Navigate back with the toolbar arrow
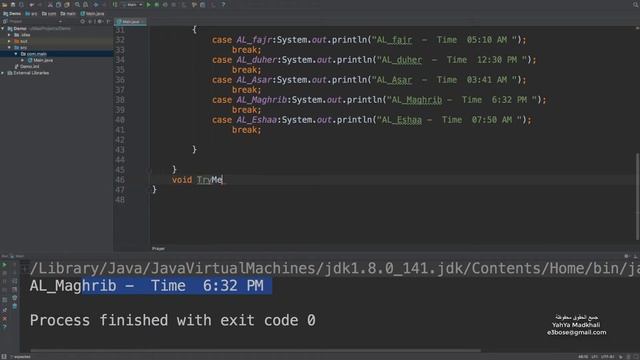The height and width of the screenshot is (360, 640). pos(96,4)
